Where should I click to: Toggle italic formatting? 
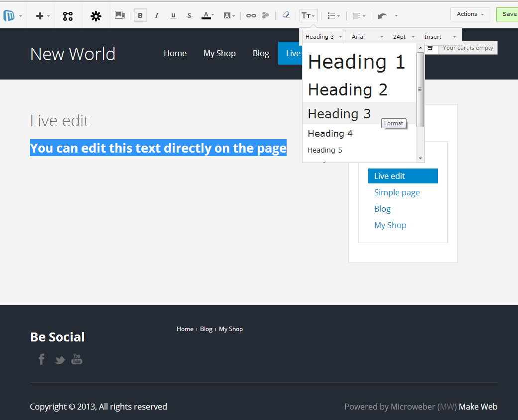point(156,15)
